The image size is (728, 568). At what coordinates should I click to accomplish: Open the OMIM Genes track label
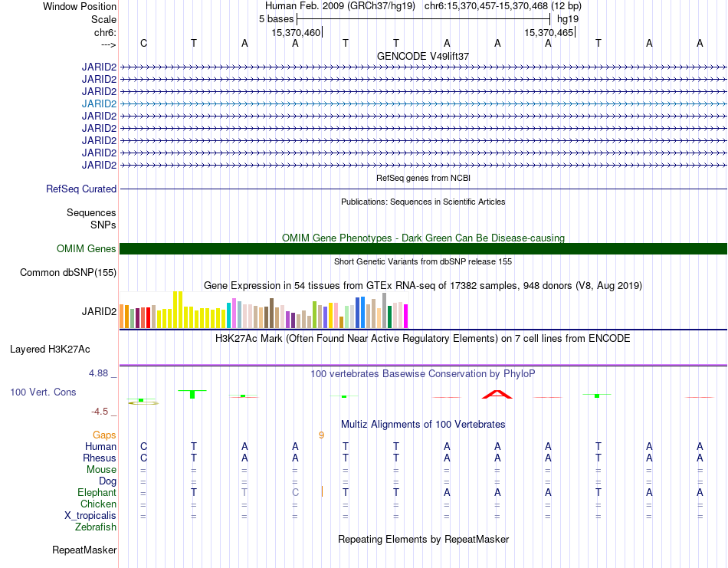point(86,248)
